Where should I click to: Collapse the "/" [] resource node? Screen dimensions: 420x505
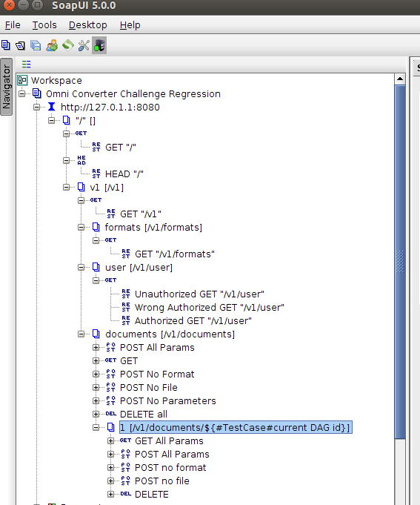coord(51,120)
